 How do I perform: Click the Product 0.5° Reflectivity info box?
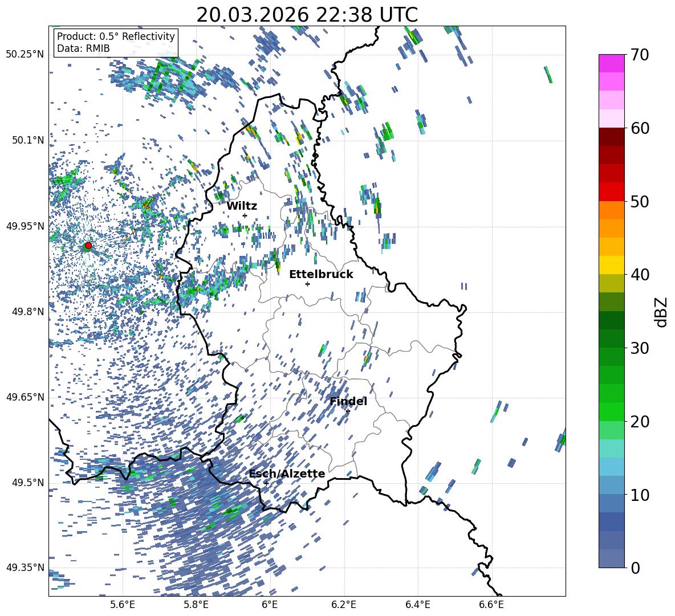tap(116, 43)
